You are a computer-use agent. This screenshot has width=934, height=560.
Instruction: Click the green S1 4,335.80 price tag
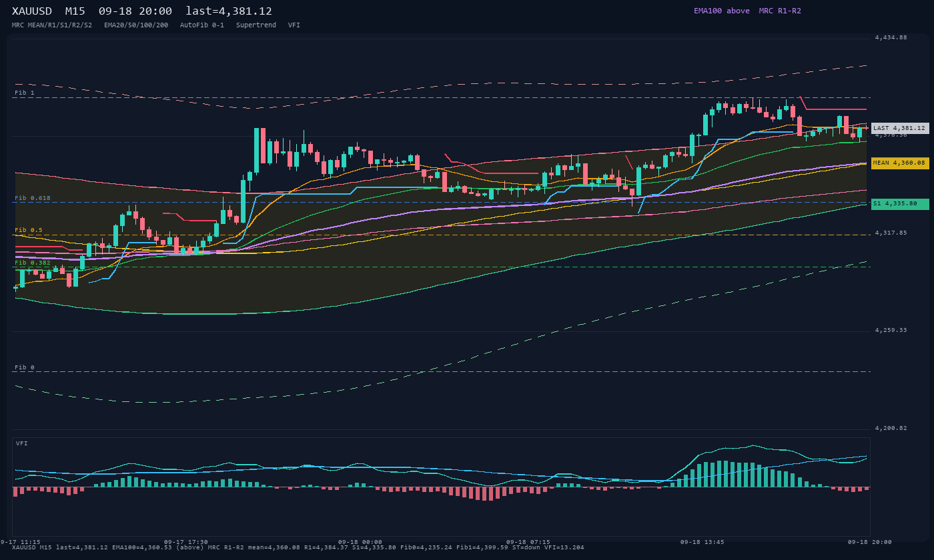[900, 204]
